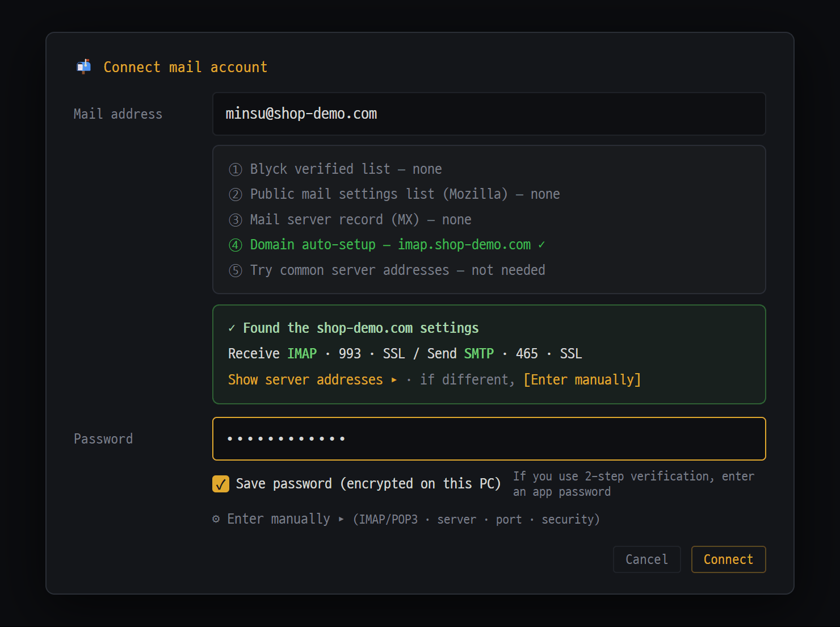Click the 2-step verification app password hint

(x=634, y=484)
